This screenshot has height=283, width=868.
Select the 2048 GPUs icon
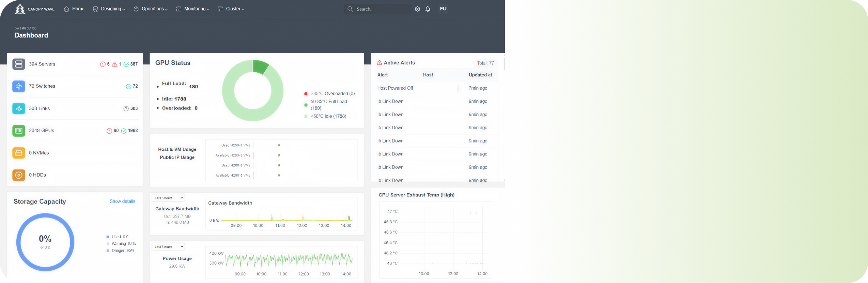pyautogui.click(x=19, y=131)
